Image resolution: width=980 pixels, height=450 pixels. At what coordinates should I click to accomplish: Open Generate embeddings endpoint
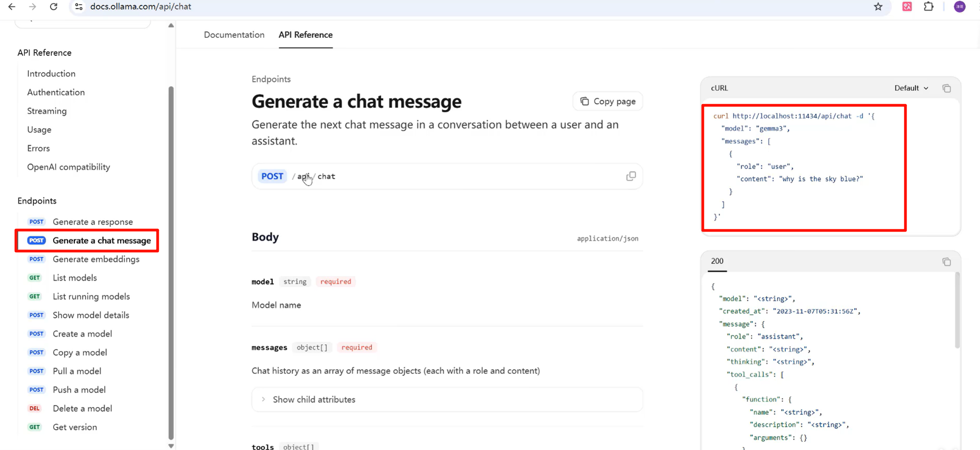click(96, 259)
